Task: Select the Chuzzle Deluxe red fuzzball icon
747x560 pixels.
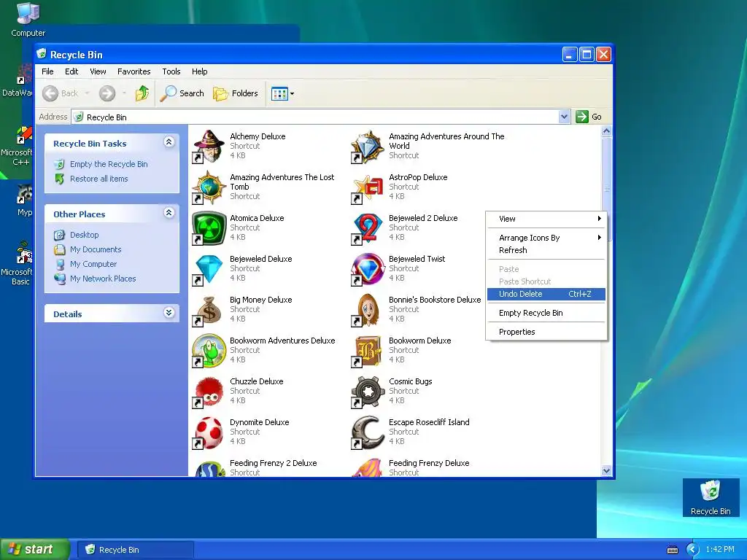Action: 209,392
